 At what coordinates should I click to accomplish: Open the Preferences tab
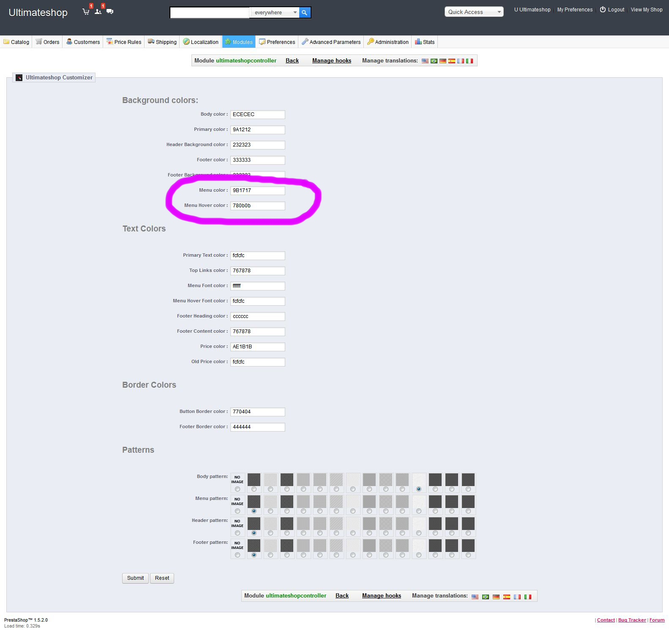pyautogui.click(x=277, y=42)
